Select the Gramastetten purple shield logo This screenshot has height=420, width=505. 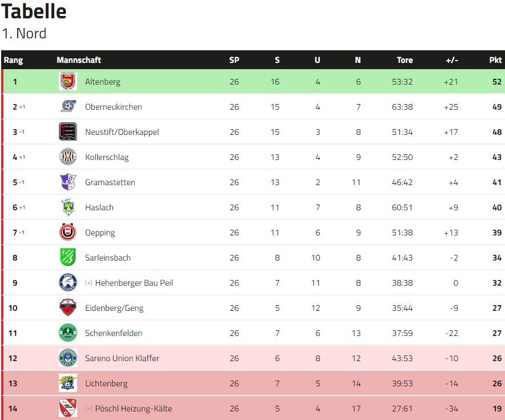[68, 182]
